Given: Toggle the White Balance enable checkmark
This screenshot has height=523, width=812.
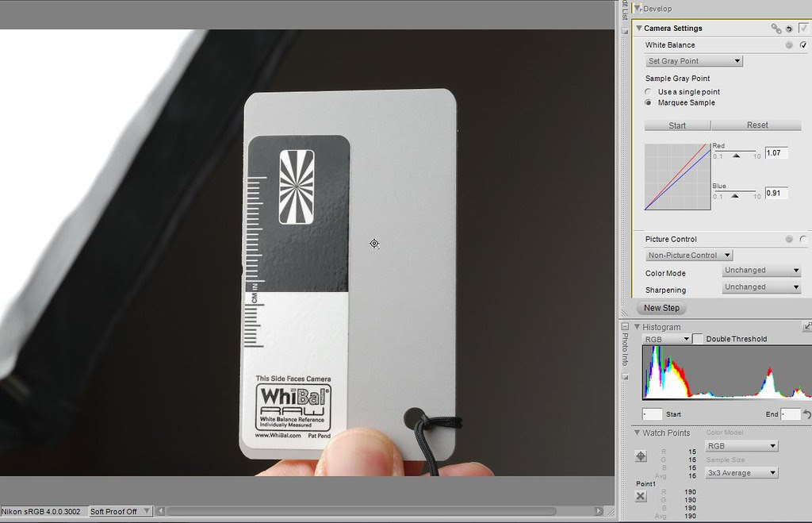Looking at the screenshot, I should tap(803, 45).
